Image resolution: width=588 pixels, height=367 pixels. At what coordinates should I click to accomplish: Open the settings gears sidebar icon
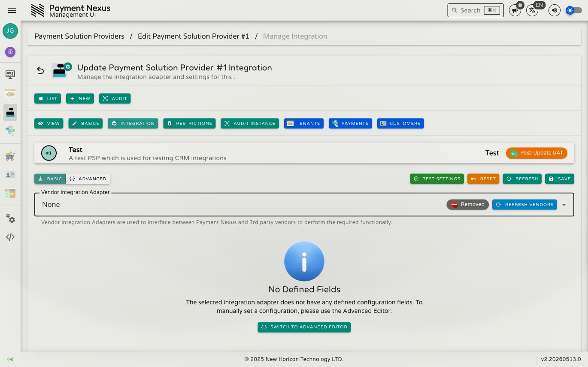pyautogui.click(x=10, y=218)
